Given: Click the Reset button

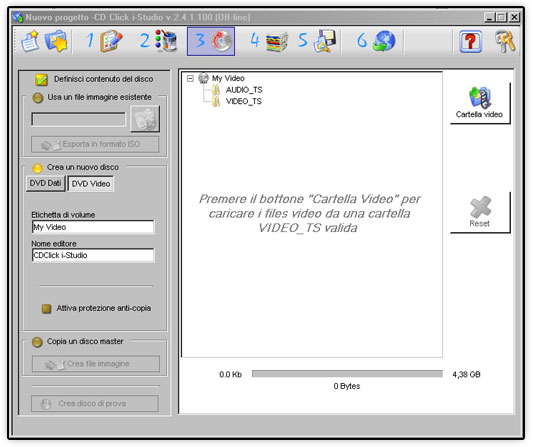Looking at the screenshot, I should [480, 212].
